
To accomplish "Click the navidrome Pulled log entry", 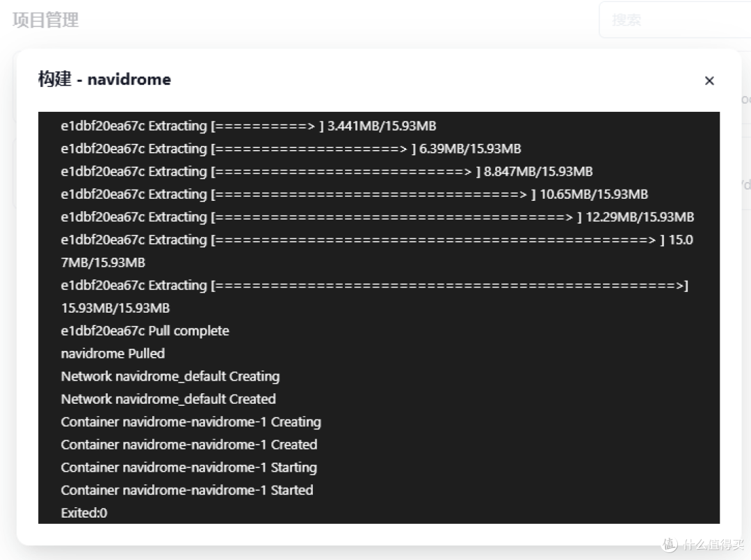I will (113, 353).
